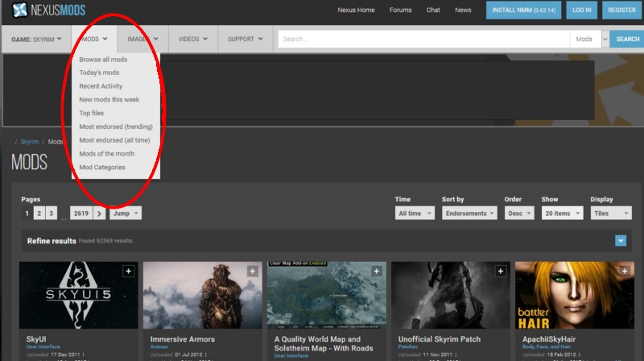Image resolution: width=644 pixels, height=361 pixels.
Task: Open Patches category link
Action: click(x=407, y=347)
